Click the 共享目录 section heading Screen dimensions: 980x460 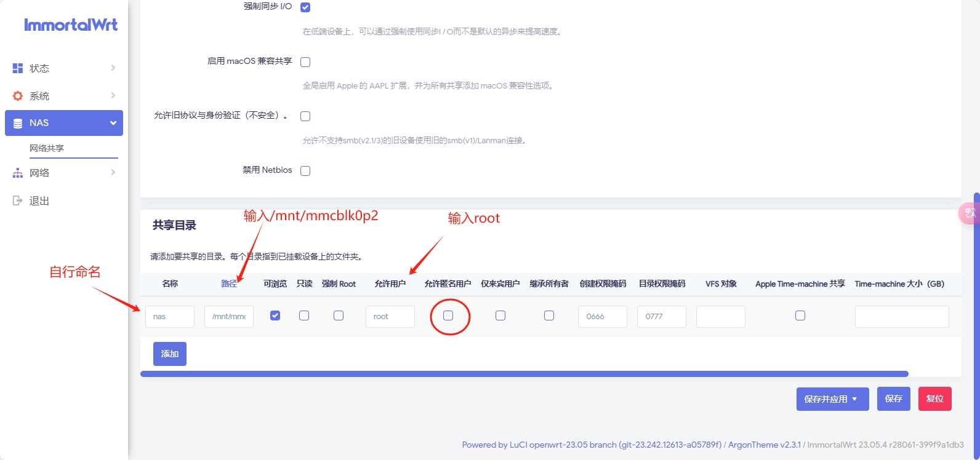click(x=174, y=226)
